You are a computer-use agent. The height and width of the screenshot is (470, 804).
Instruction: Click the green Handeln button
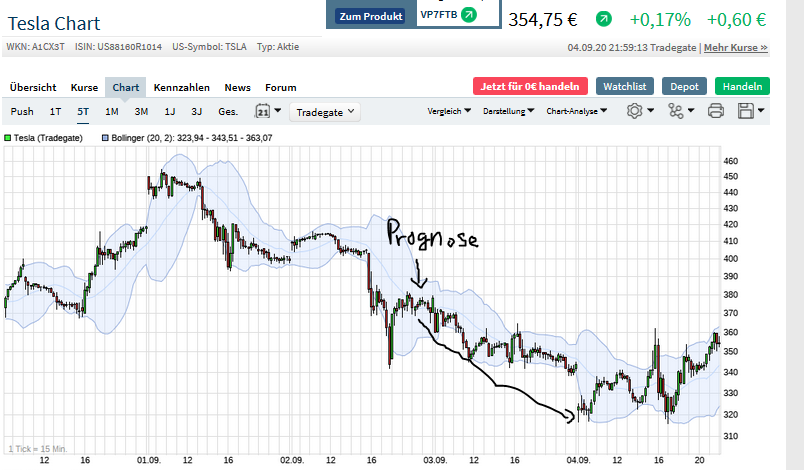(742, 86)
